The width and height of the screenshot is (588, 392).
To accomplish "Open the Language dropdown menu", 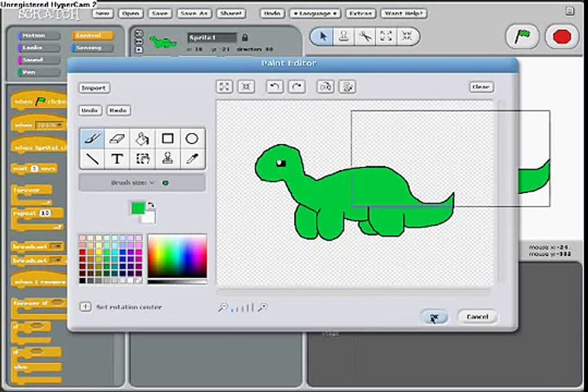I will 315,14.
